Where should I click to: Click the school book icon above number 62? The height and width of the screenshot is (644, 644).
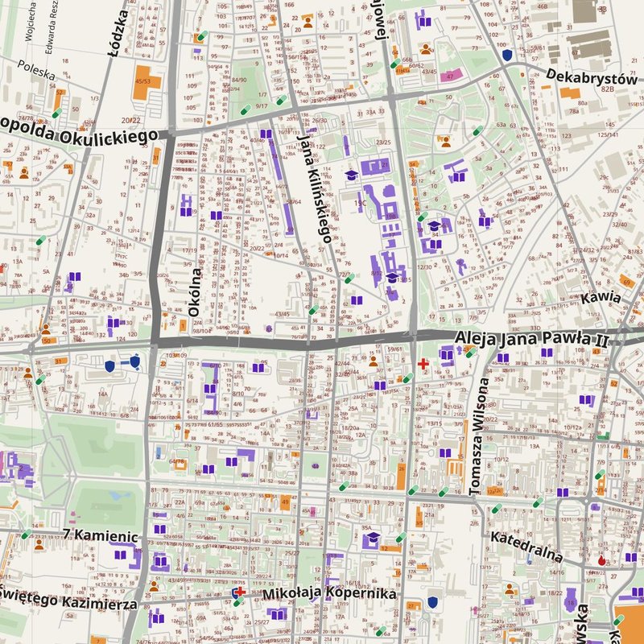tap(357, 300)
